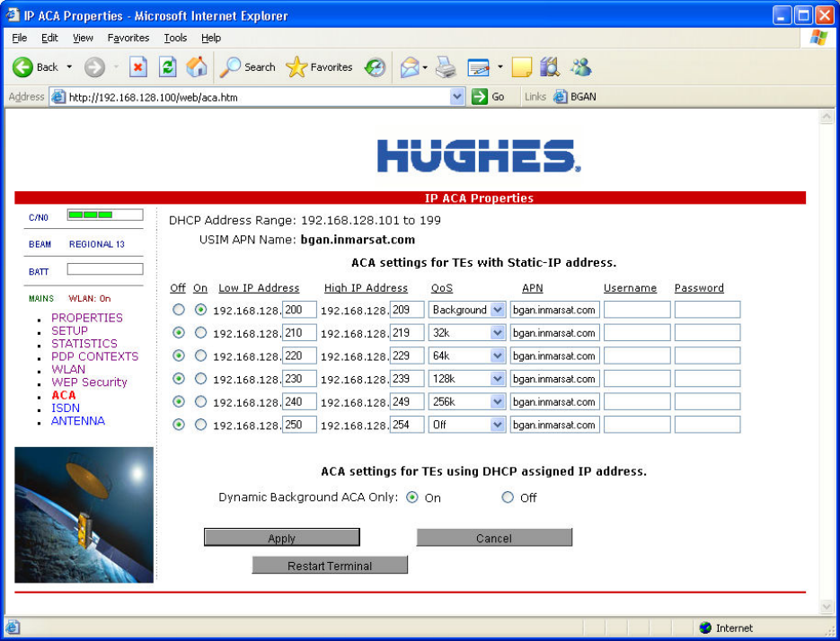Open the QoS dropdown set to Off

[x=498, y=425]
